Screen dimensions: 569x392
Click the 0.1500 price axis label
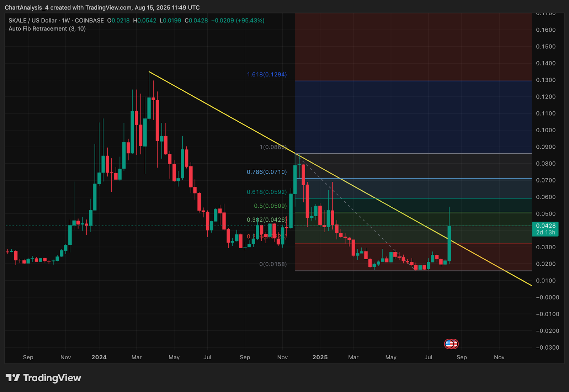(x=546, y=47)
